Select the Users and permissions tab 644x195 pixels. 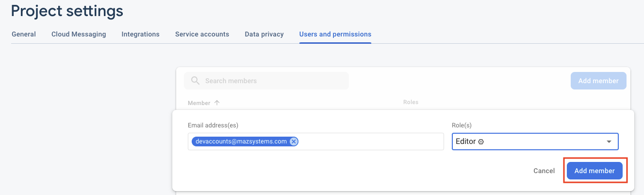[335, 35]
